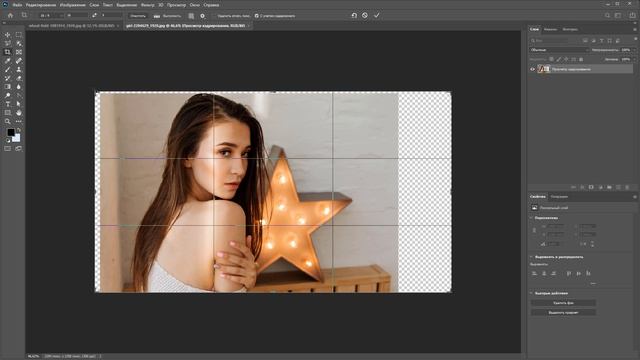The width and height of the screenshot is (640, 360).
Task: Select the Eyedropper tool
Action: tap(8, 60)
